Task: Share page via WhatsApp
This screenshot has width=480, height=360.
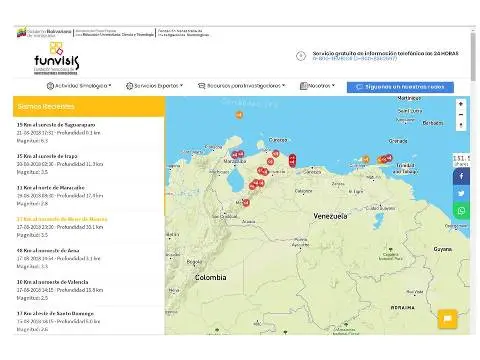Action: (461, 211)
